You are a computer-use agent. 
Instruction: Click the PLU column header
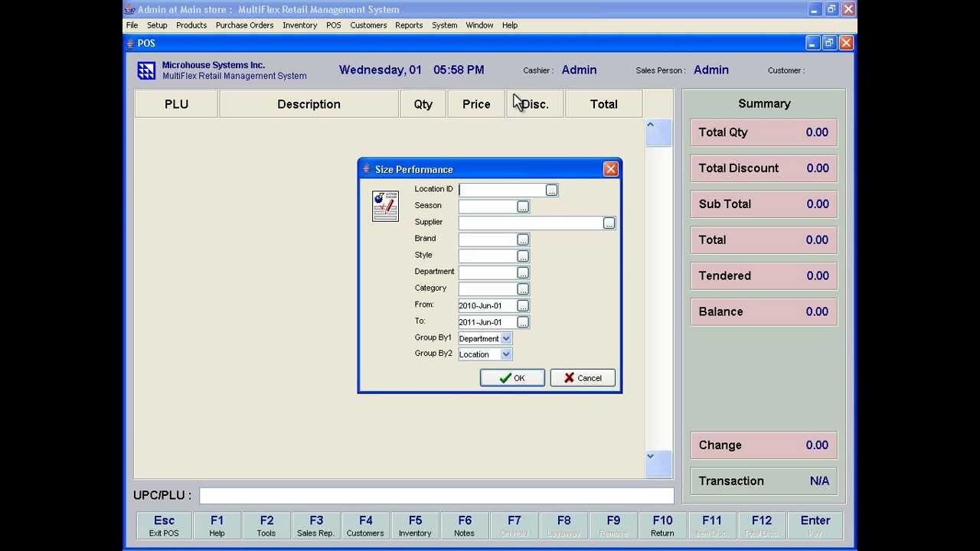(176, 104)
